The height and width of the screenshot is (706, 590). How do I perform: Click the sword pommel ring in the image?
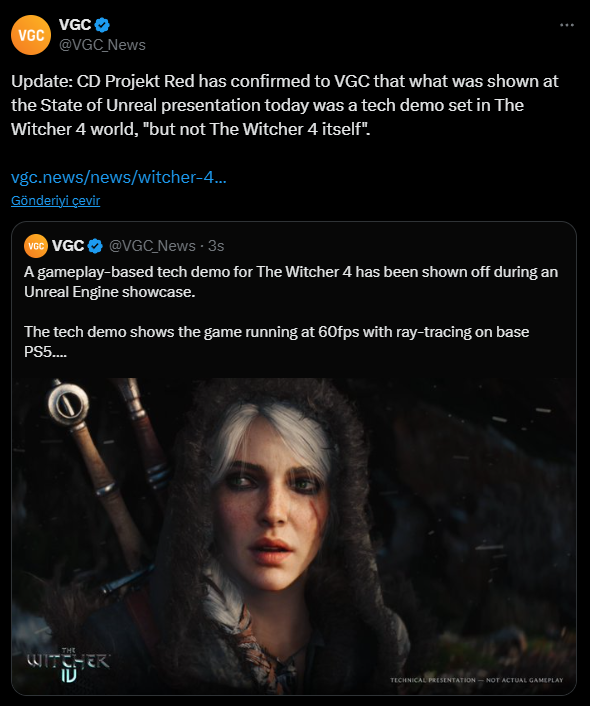click(x=69, y=403)
